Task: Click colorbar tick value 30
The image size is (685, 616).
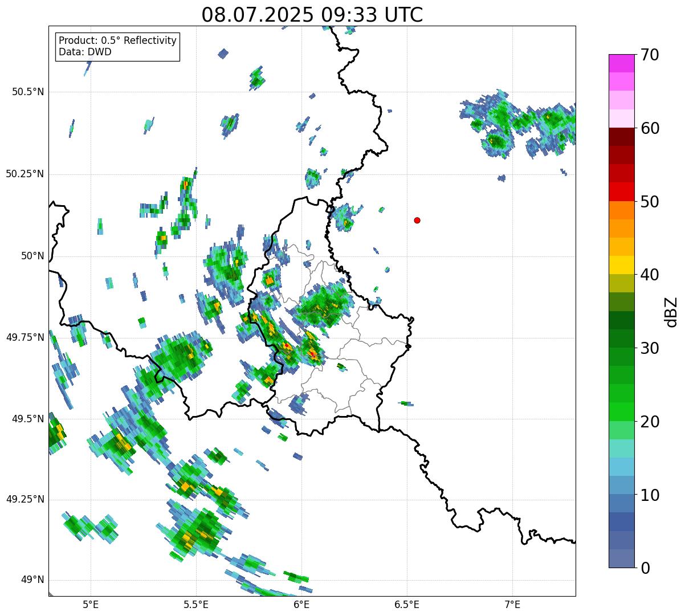Action: (x=650, y=348)
